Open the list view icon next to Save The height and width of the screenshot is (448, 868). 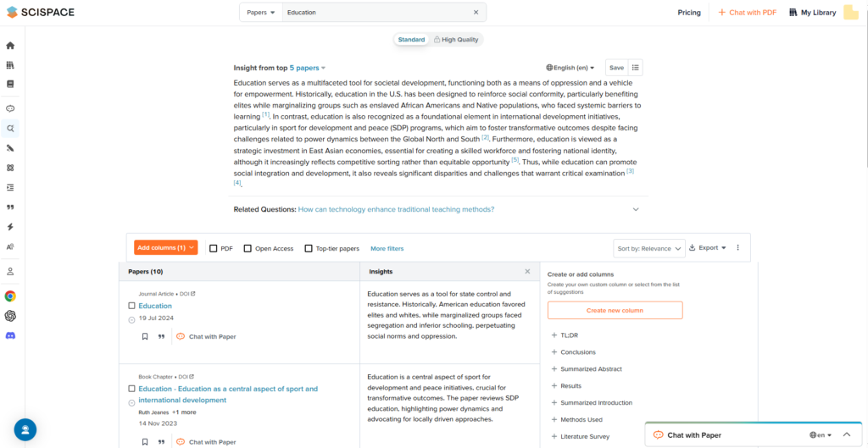[637, 68]
